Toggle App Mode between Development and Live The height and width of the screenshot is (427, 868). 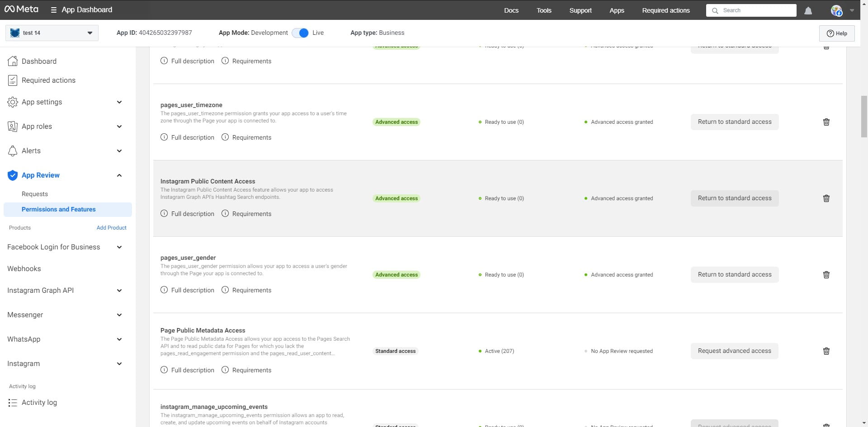tap(300, 33)
